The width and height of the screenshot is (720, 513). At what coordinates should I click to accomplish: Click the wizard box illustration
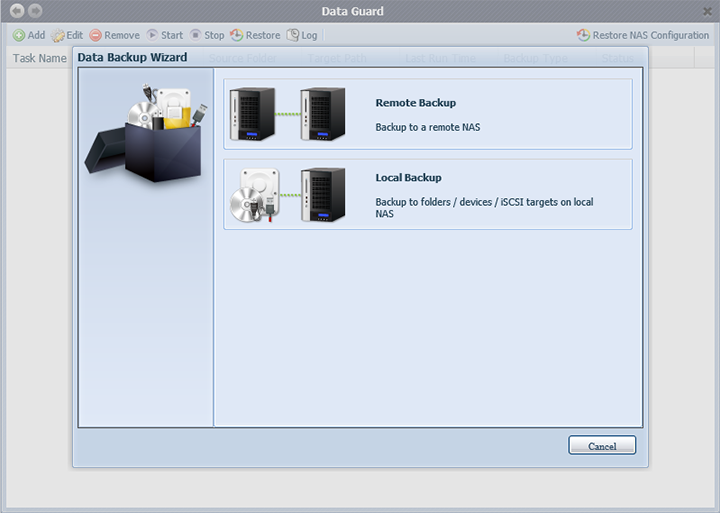(x=147, y=133)
